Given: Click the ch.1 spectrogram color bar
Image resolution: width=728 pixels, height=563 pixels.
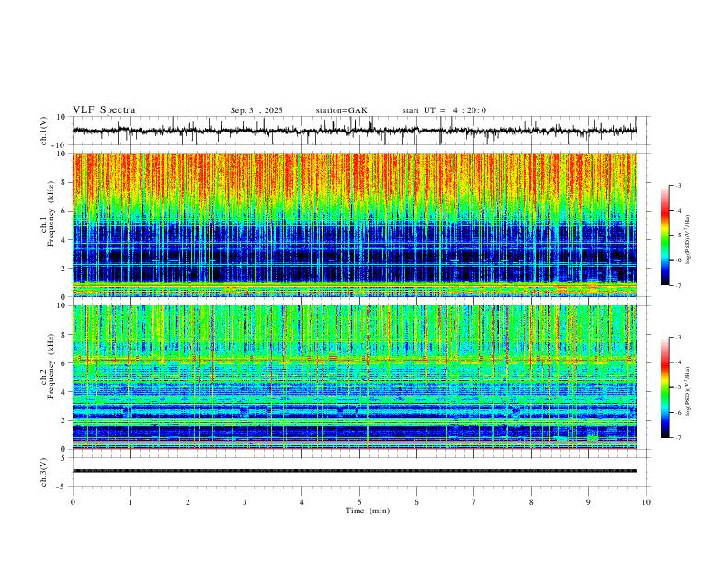Looking at the screenshot, I should [x=665, y=235].
